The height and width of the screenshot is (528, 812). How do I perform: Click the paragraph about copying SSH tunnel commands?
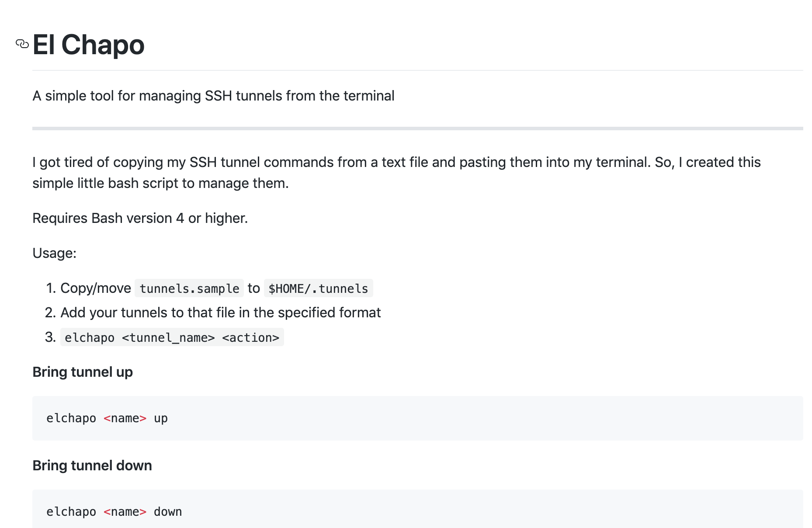click(396, 173)
